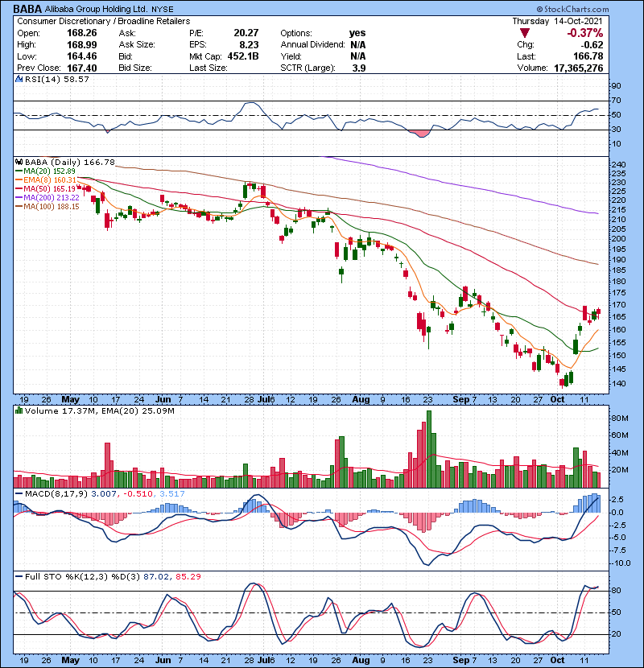Click the 240 price axis label
Viewport: 644px width, 668px height.
point(618,165)
